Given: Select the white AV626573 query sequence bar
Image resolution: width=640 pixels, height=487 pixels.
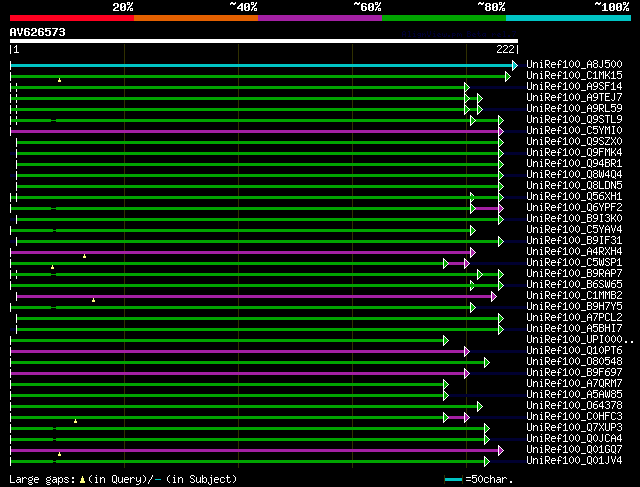Looking at the screenshot, I should point(264,41).
